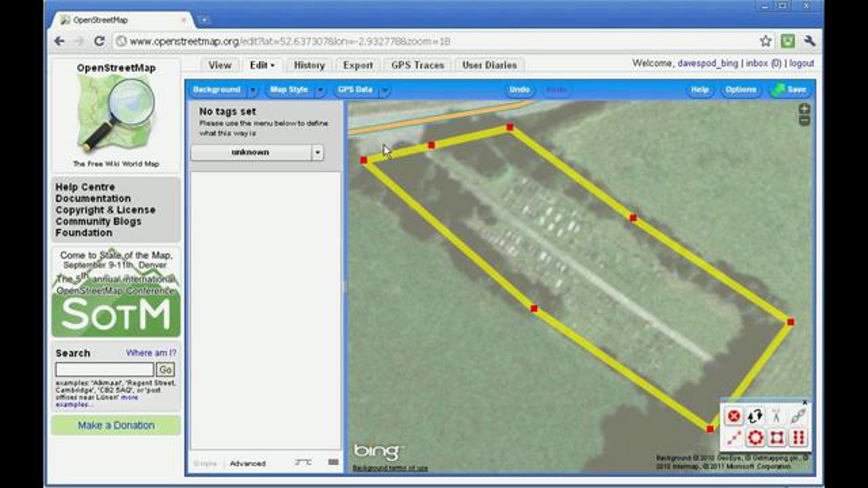Image resolution: width=868 pixels, height=488 pixels.
Task: Open the unknown feature type dropdown
Action: click(x=317, y=153)
